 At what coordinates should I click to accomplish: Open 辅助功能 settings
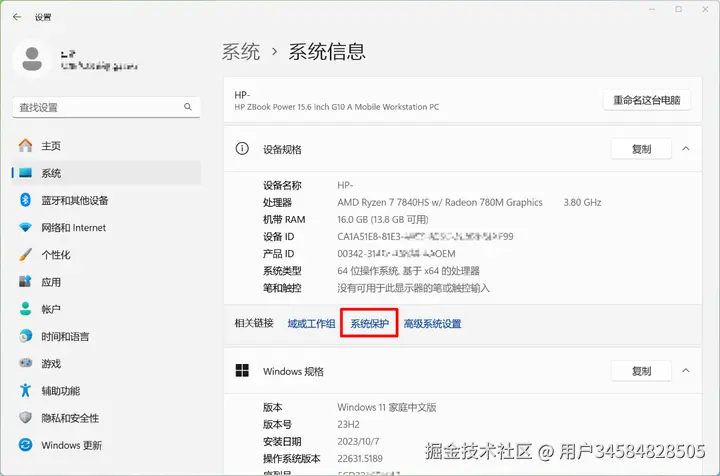pyautogui.click(x=106, y=391)
